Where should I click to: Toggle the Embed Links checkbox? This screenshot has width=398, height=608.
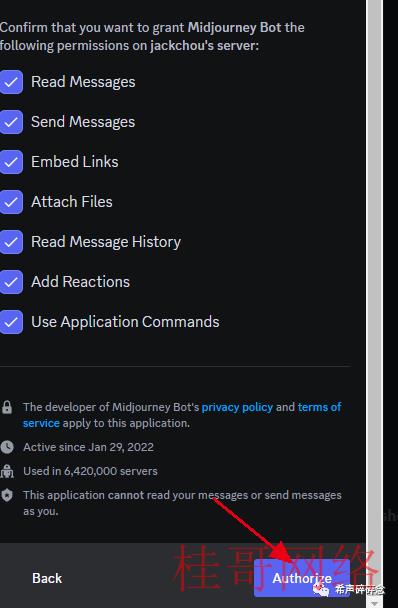pyautogui.click(x=11, y=162)
